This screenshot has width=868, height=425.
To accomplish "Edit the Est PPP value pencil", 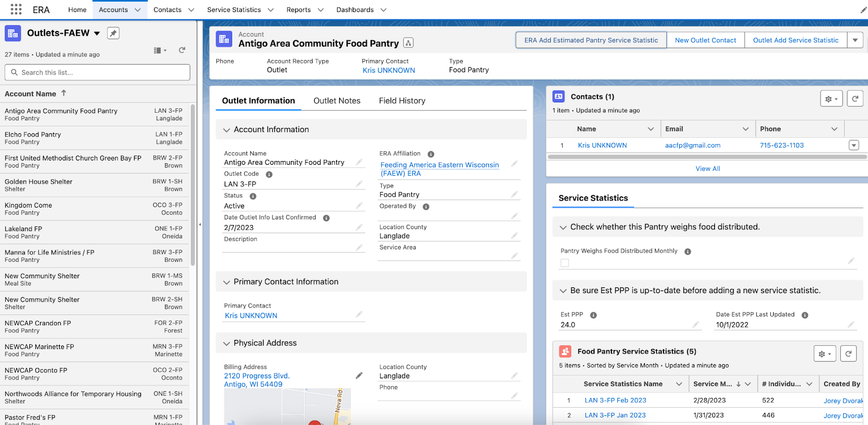I will [x=695, y=325].
